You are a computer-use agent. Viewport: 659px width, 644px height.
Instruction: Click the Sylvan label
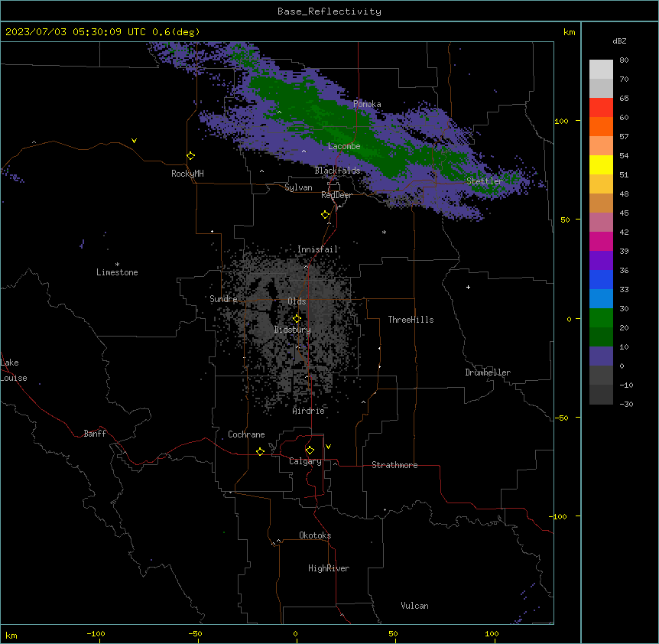point(298,187)
